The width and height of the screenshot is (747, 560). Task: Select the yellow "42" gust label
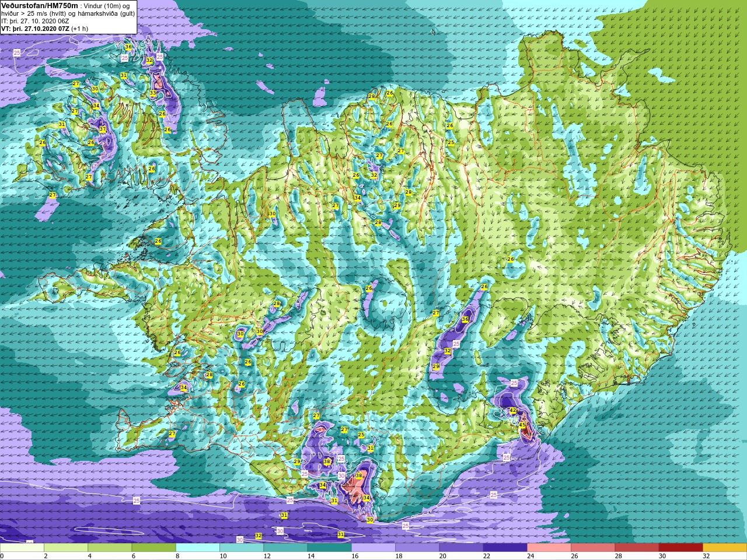513,411
